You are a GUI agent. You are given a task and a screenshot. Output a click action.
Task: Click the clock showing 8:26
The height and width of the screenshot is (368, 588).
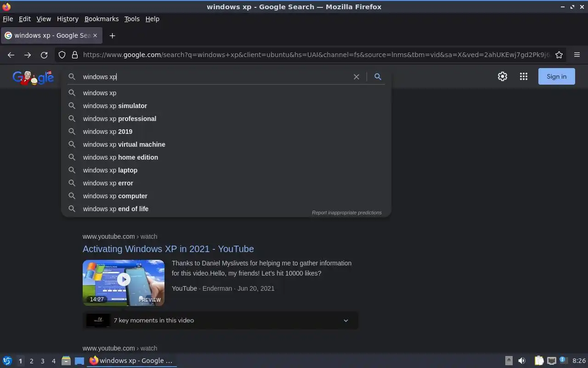pos(579,361)
